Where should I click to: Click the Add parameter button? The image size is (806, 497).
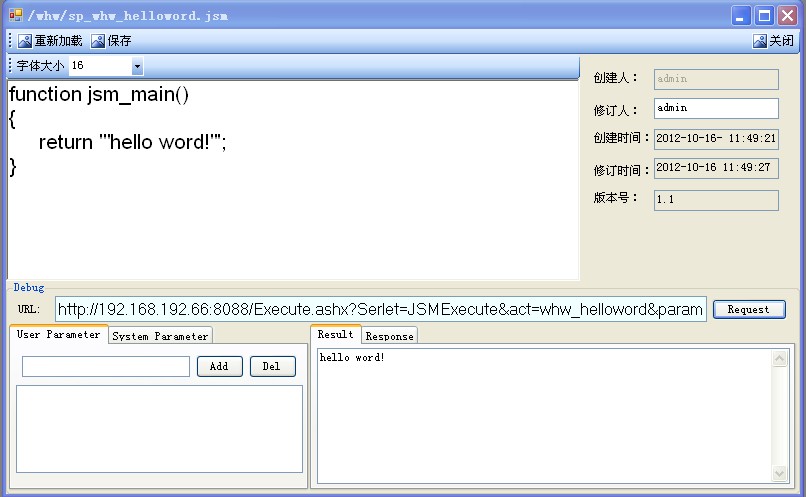coord(219,366)
